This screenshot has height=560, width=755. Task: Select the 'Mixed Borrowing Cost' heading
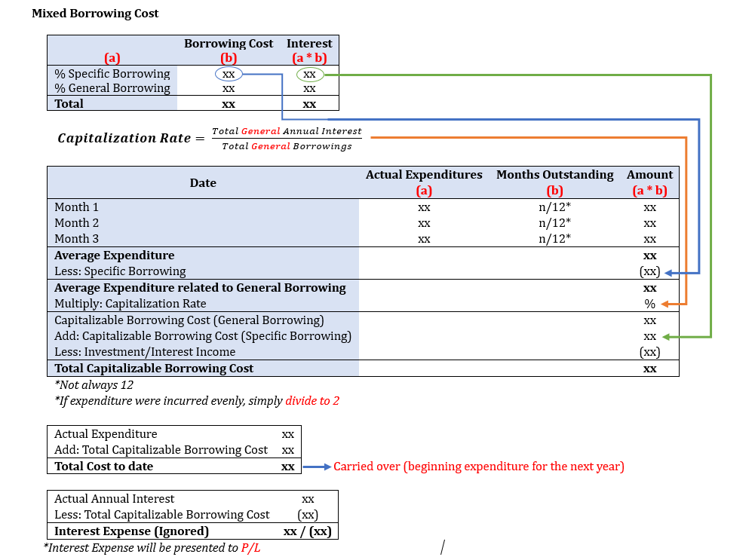(95, 14)
